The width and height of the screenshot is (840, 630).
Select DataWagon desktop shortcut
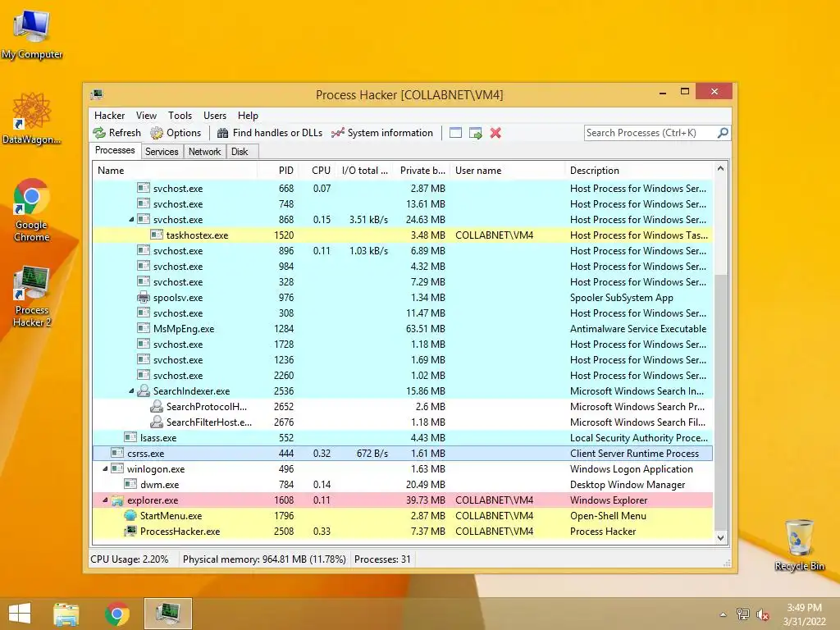(x=32, y=118)
